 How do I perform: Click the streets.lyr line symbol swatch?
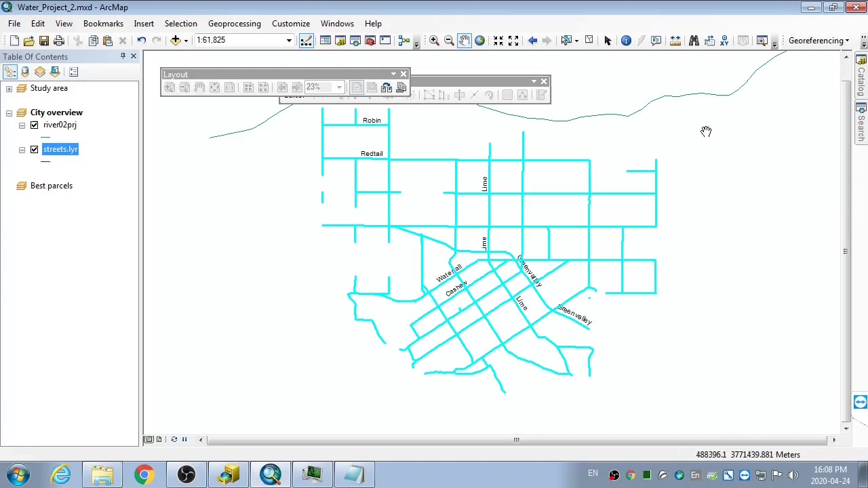click(45, 161)
